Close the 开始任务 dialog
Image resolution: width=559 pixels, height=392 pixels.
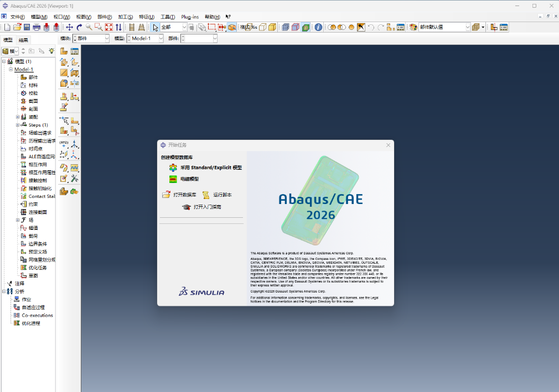point(388,145)
